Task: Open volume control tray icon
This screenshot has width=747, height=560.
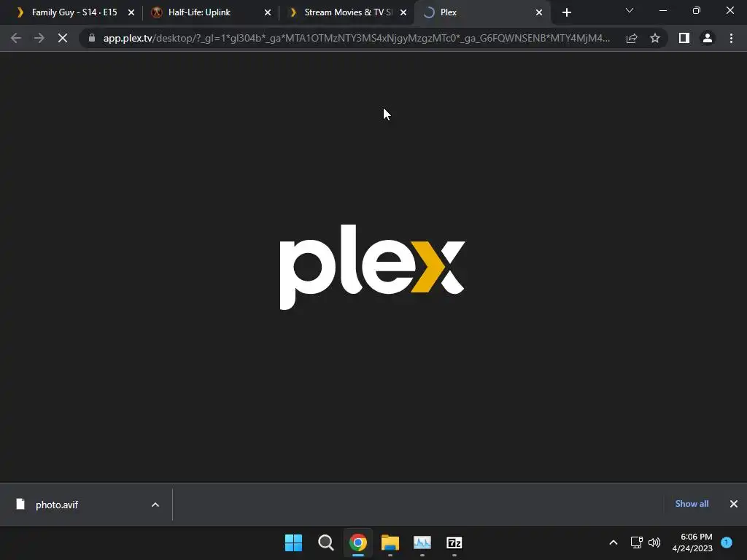Action: [x=654, y=542]
